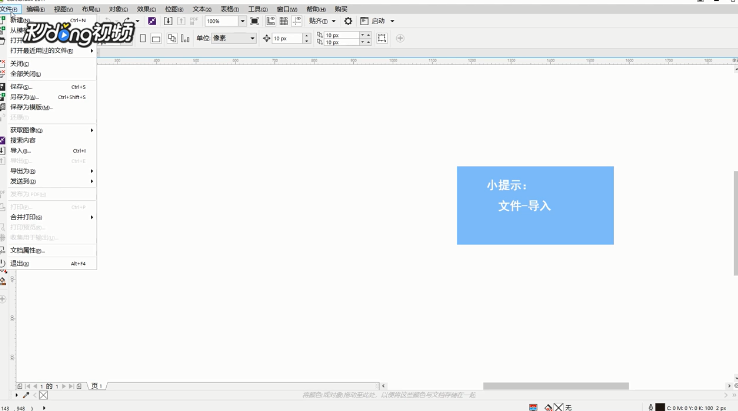Click the eyedropper icon in document palette
Viewport: 738px width, 411px height.
[26, 395]
